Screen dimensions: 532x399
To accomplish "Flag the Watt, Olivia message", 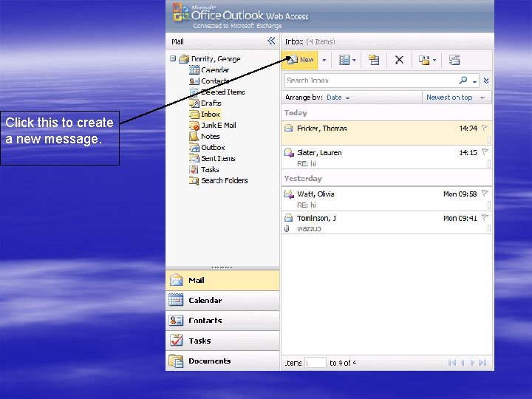I will pos(485,194).
